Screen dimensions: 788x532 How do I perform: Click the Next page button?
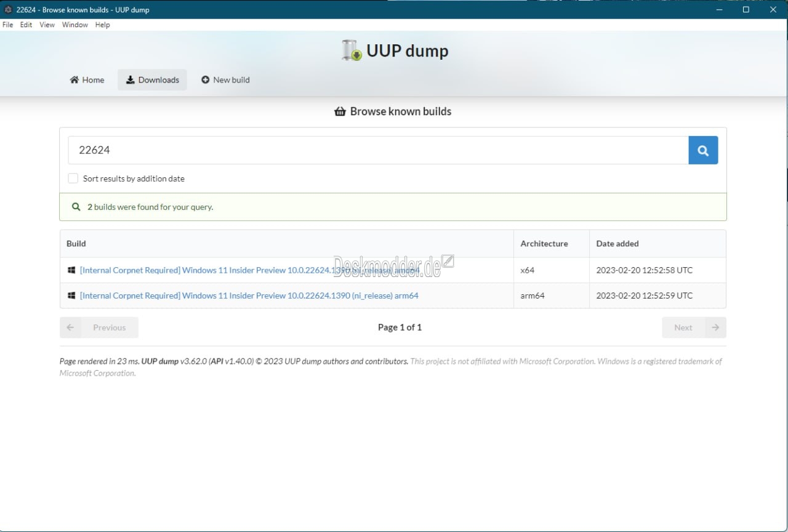click(694, 328)
